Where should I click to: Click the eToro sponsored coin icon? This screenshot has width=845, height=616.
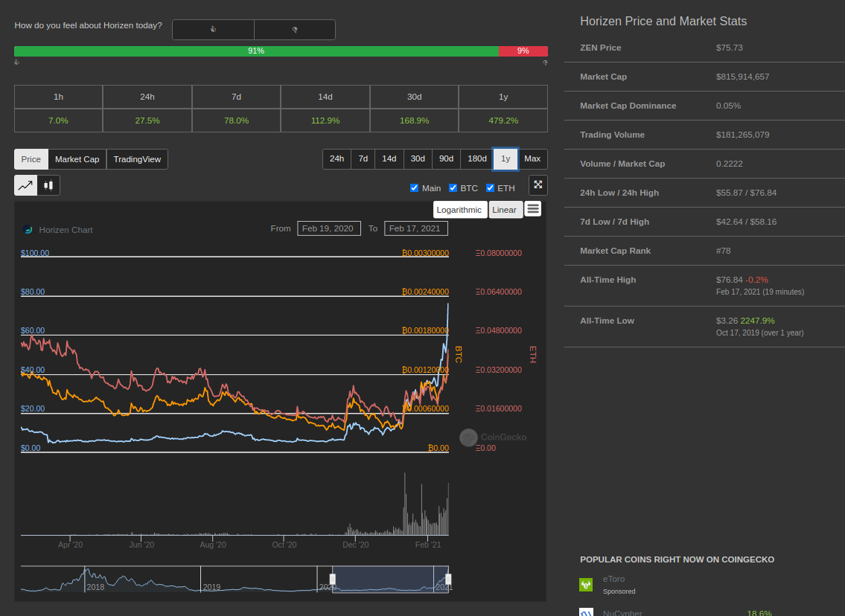click(x=586, y=584)
